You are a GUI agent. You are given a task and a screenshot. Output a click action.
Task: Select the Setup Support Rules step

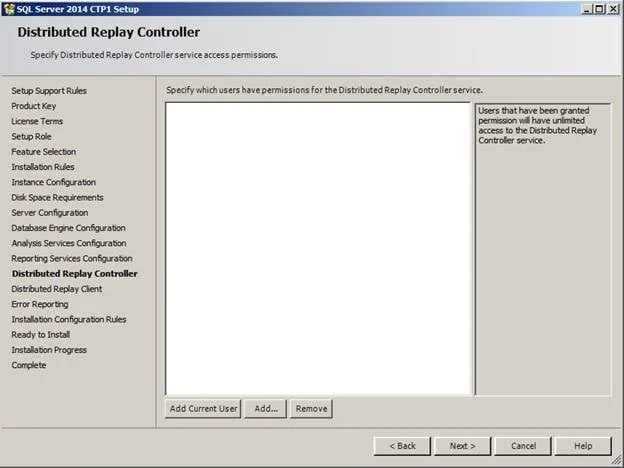click(x=49, y=91)
